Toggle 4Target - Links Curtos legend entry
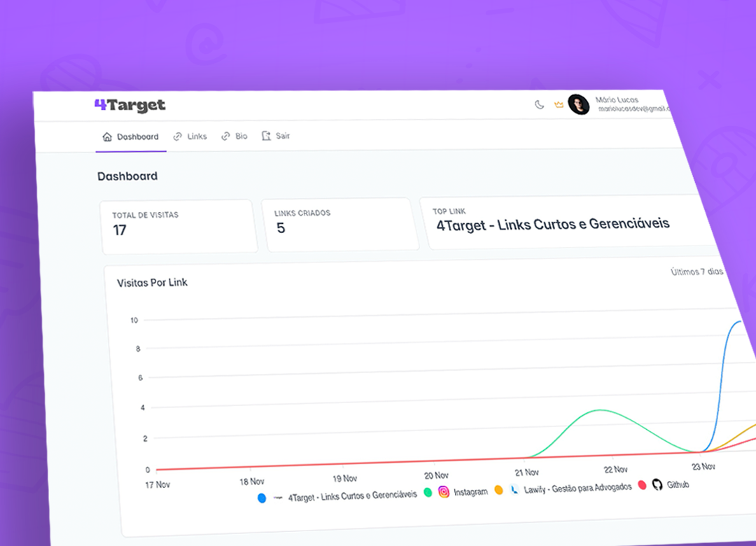This screenshot has height=546, width=756. click(x=352, y=496)
